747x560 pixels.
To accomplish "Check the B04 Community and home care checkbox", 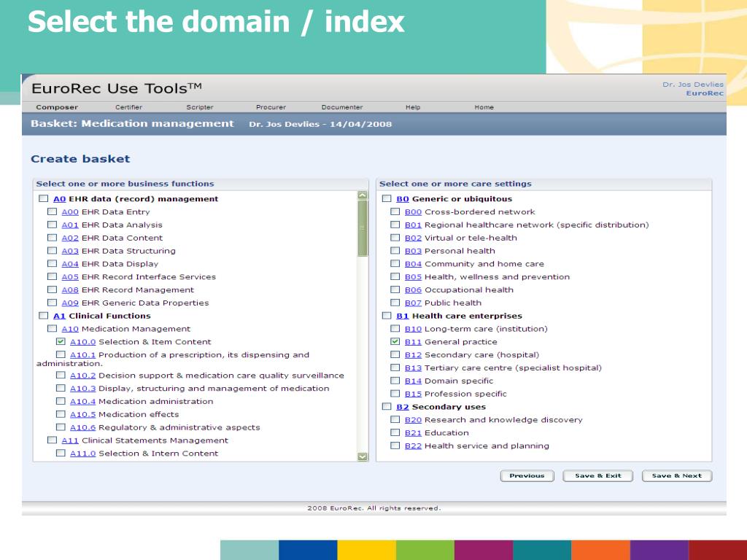I will tap(395, 263).
